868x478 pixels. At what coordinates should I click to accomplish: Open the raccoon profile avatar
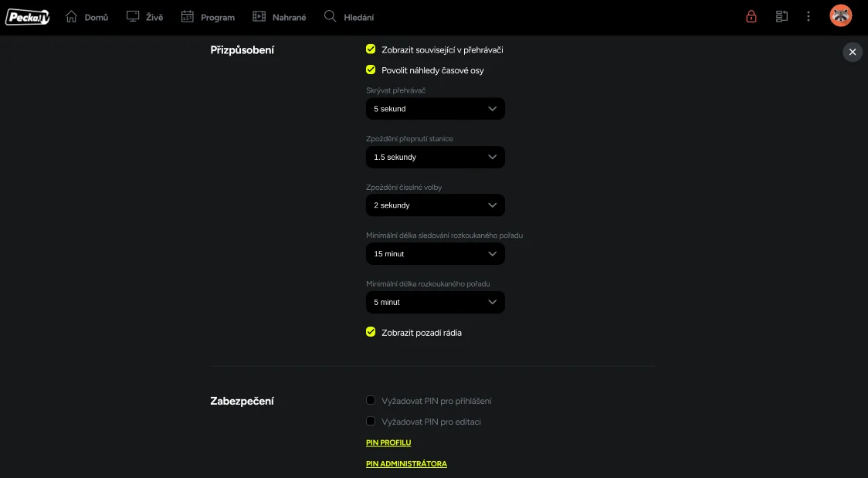click(x=840, y=16)
